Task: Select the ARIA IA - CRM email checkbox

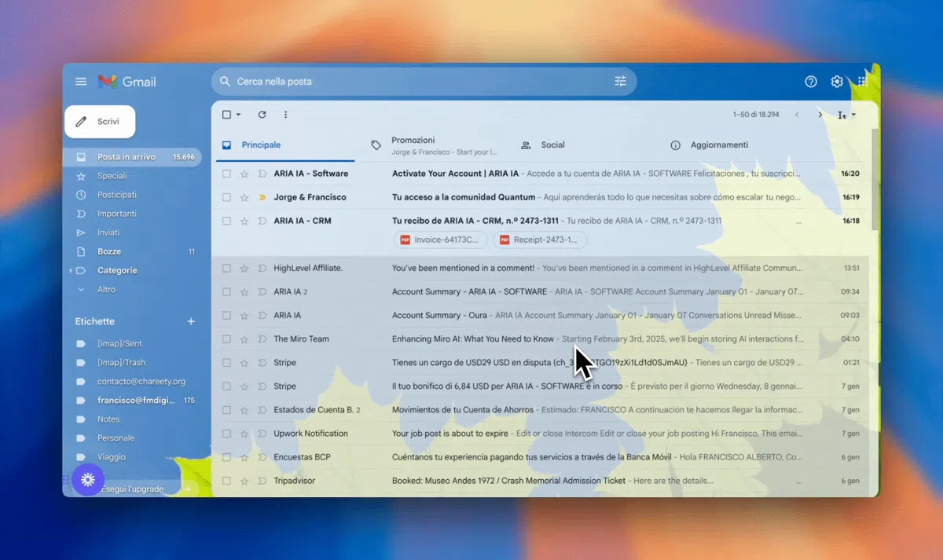Action: point(226,221)
